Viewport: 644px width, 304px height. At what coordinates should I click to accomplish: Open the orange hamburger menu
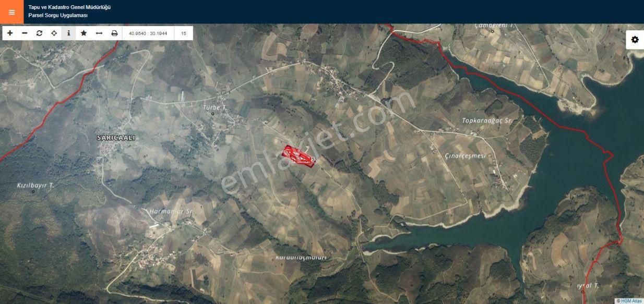11,11
